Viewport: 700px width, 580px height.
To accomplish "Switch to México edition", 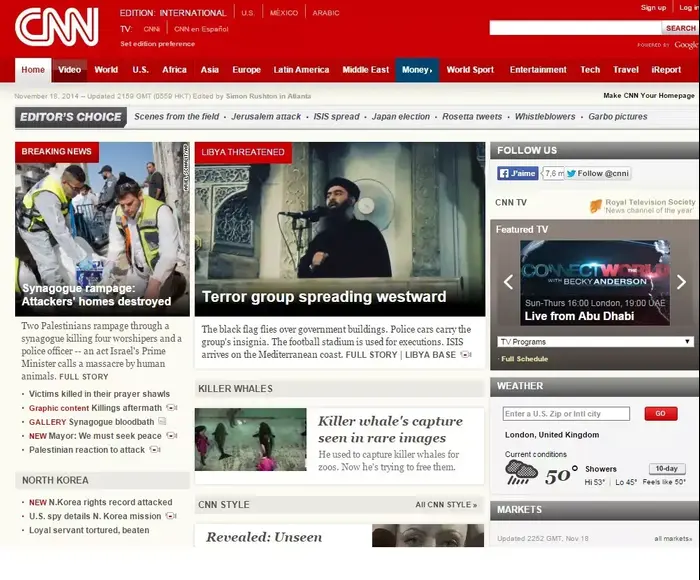I will [x=284, y=13].
